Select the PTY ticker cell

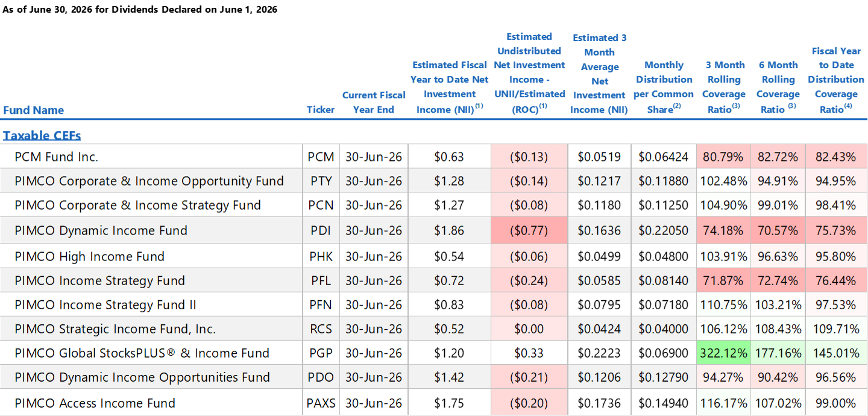pyautogui.click(x=321, y=181)
